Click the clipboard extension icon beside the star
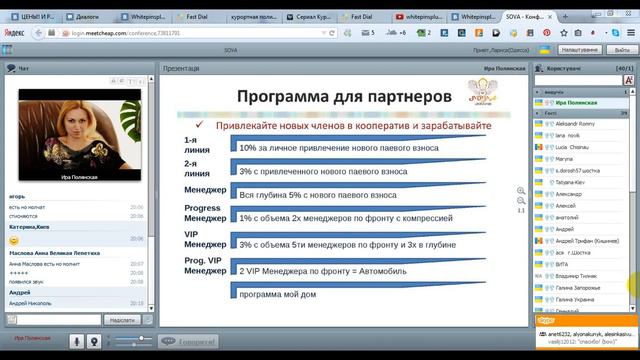 click(x=578, y=33)
